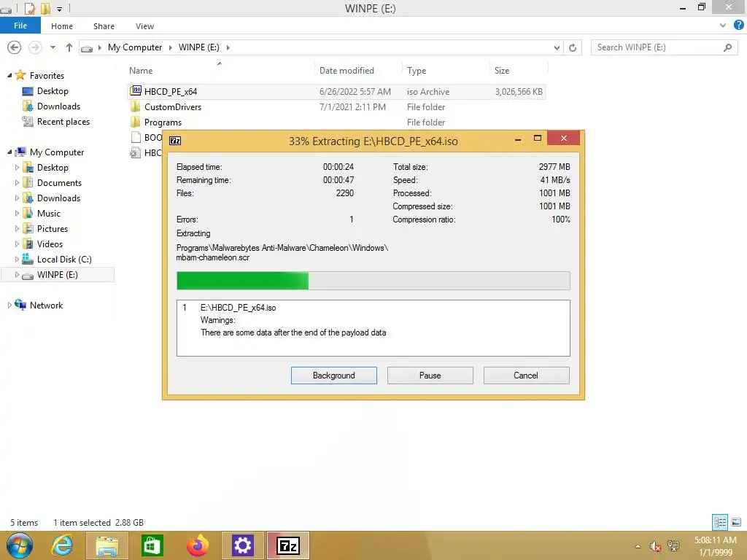Collapse the Favorites tree group

9,75
